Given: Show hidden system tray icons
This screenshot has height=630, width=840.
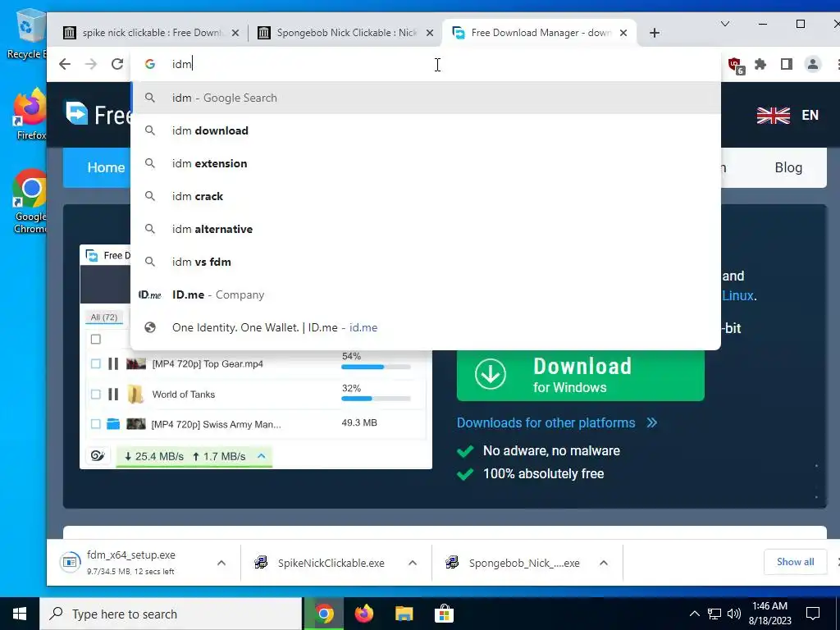Looking at the screenshot, I should (694, 614).
